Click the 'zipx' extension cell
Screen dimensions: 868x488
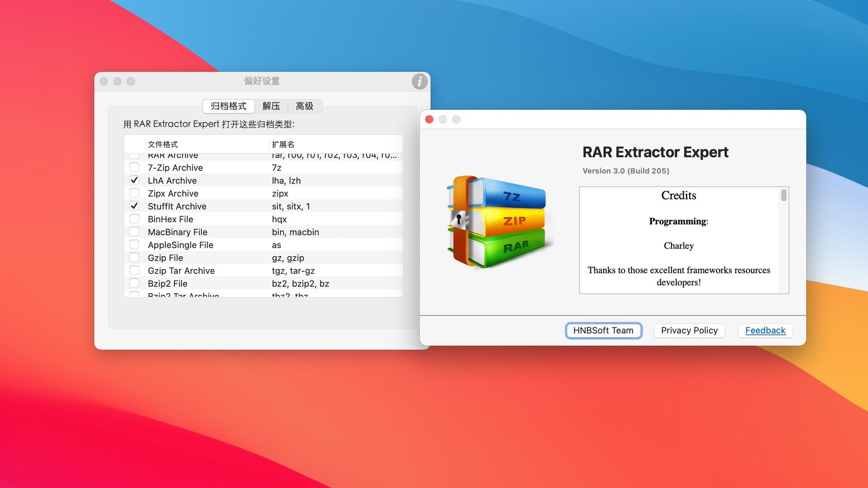(x=280, y=193)
